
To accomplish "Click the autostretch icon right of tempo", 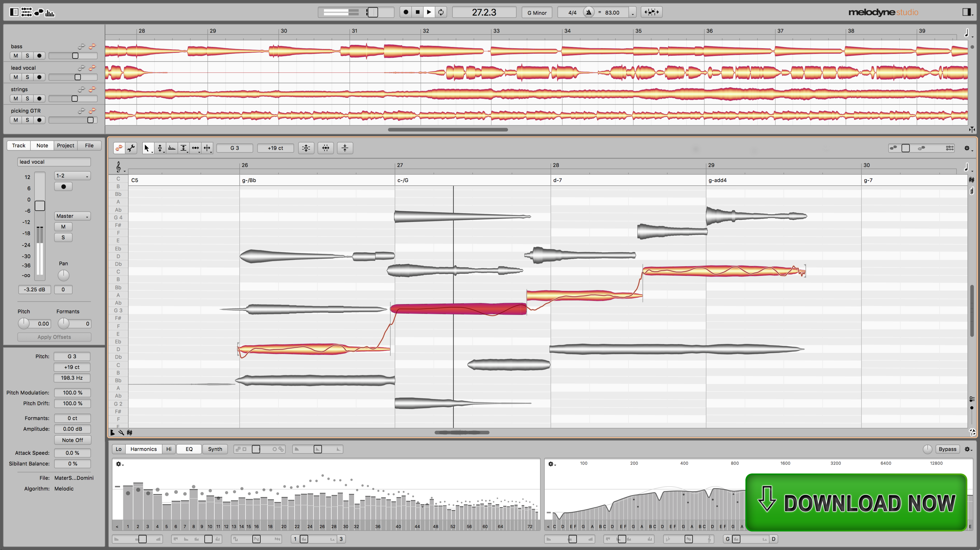I will coord(652,12).
